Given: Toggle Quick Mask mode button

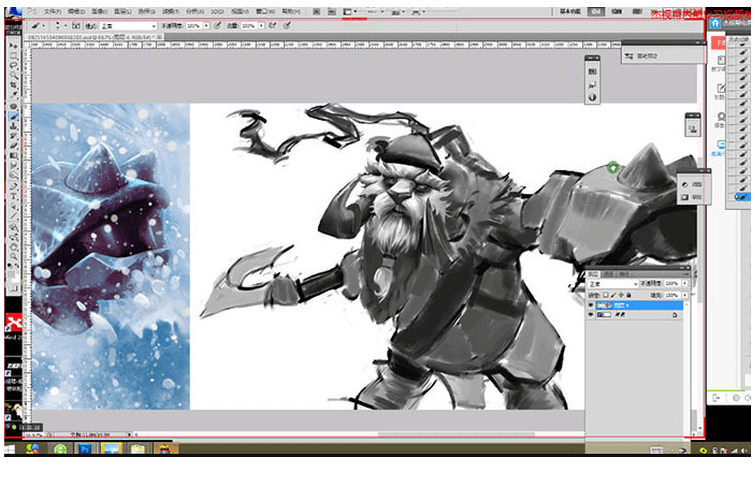Looking at the screenshot, I should (x=13, y=288).
